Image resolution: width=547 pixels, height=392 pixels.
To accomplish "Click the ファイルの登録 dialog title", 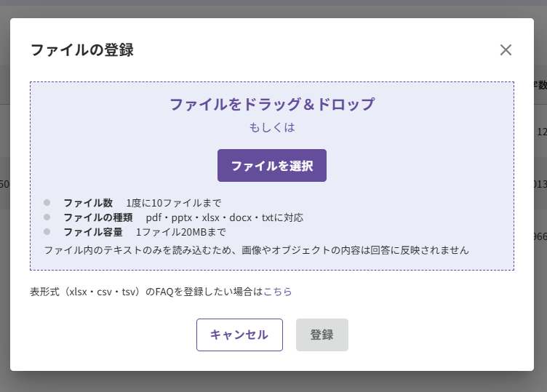I will [x=82, y=50].
